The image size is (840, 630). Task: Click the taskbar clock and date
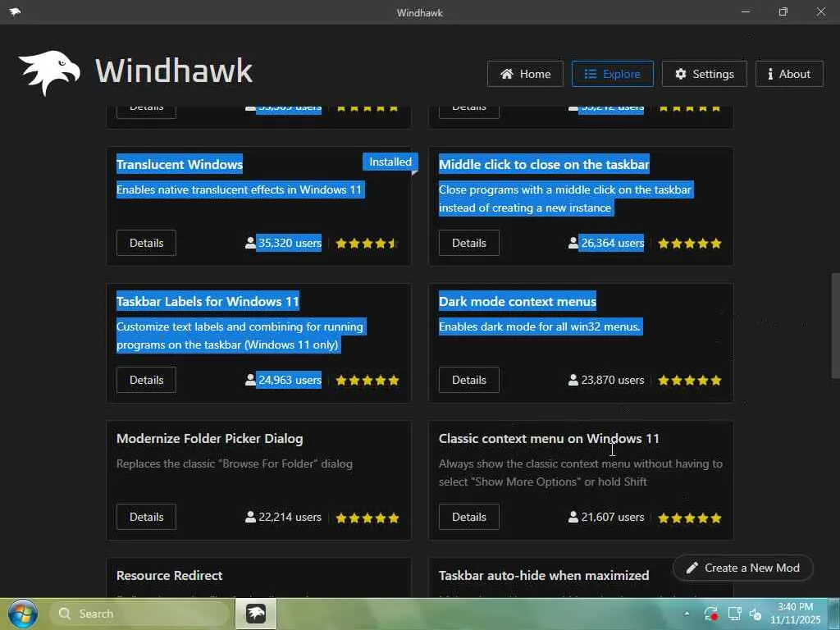[796, 614]
